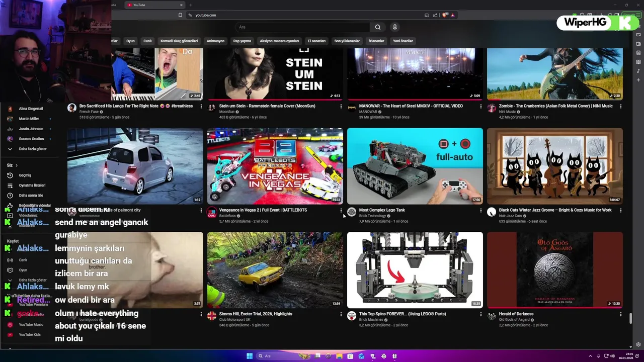The image size is (644, 362).
Task: Open the Vengeance in Vegas thumbnail
Action: click(275, 166)
